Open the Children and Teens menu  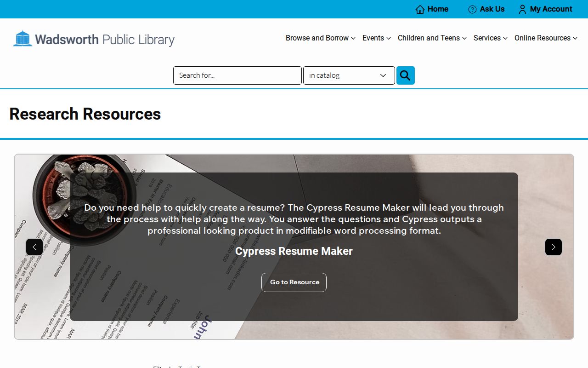coord(432,38)
